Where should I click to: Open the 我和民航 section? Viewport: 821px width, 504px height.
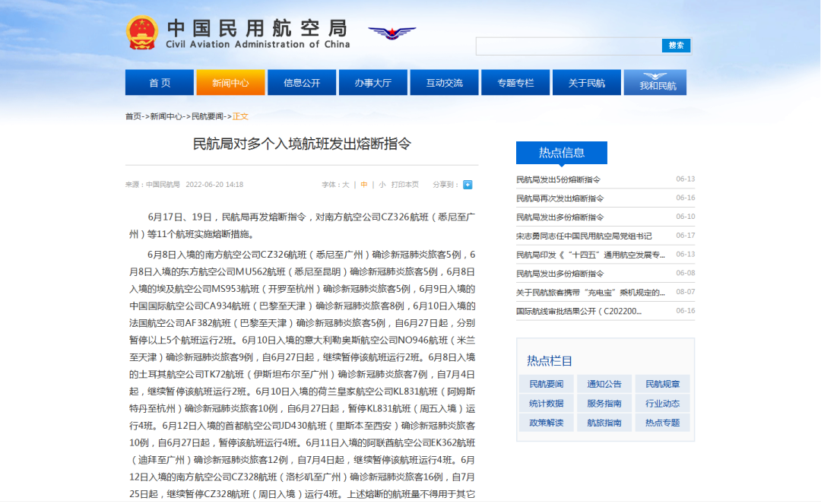coord(655,82)
